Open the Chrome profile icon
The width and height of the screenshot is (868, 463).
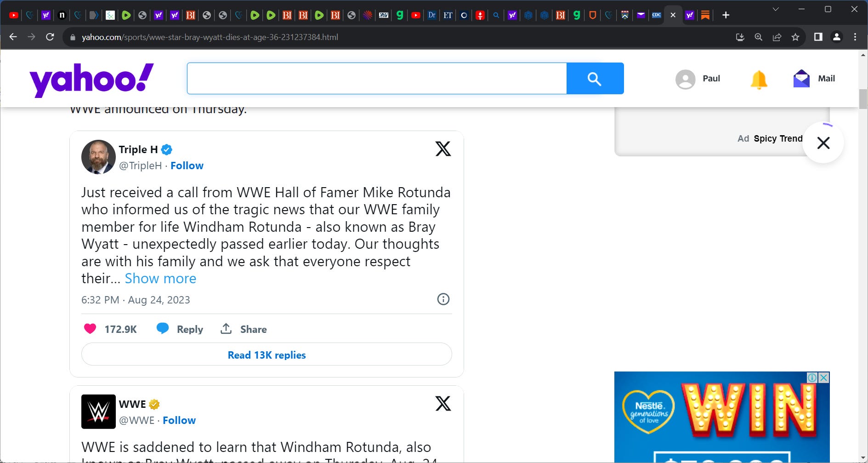point(837,37)
